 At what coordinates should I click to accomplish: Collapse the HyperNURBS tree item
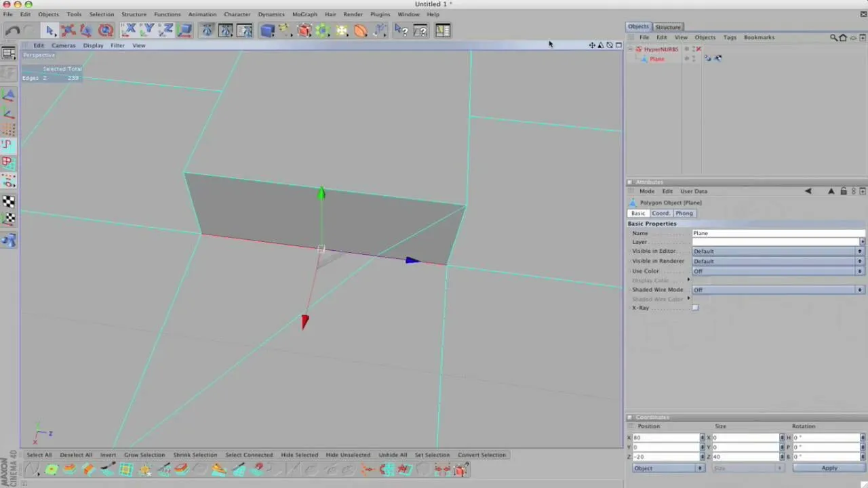tap(630, 49)
